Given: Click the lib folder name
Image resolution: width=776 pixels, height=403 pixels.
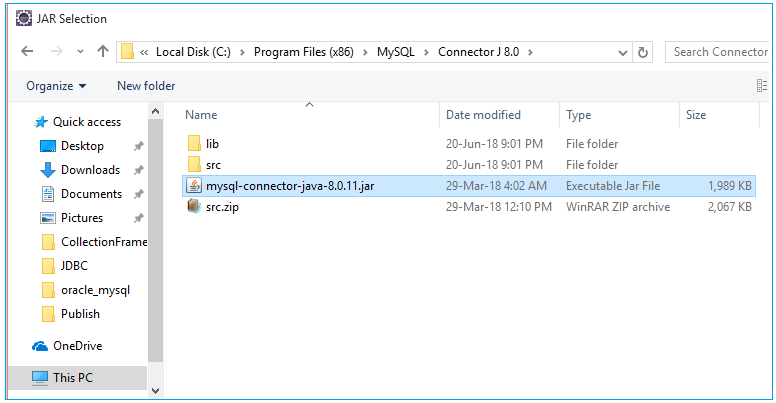Looking at the screenshot, I should 212,144.
